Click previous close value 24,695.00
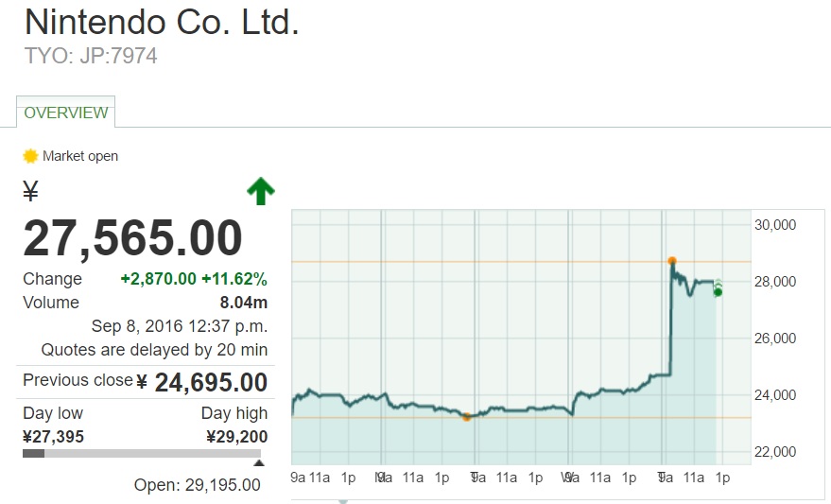Screen dimensions: 831x504 pos(211,382)
